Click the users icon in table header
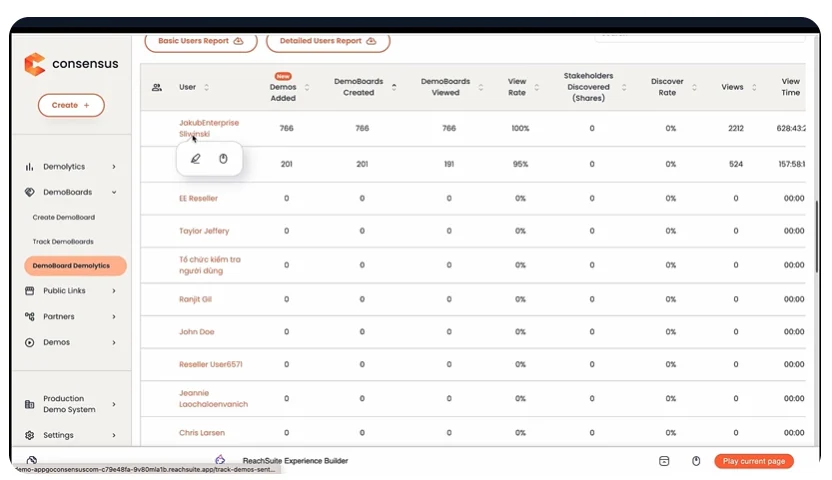 click(x=157, y=87)
